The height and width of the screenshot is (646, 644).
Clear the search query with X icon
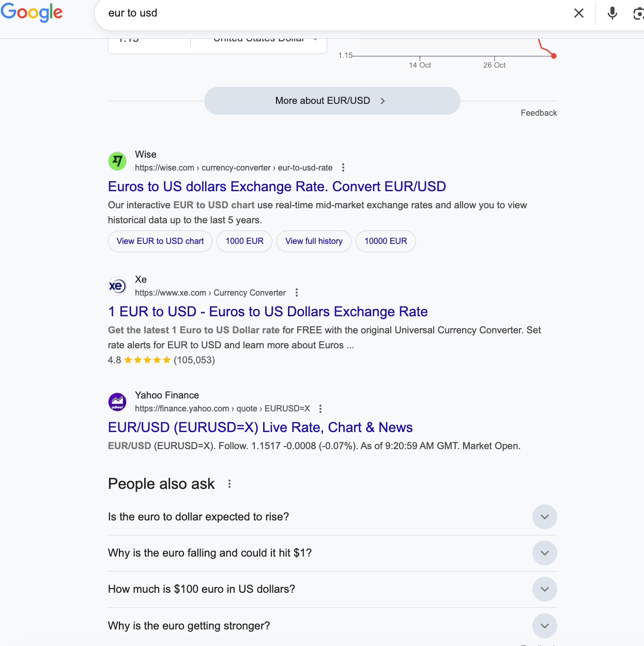coord(579,13)
